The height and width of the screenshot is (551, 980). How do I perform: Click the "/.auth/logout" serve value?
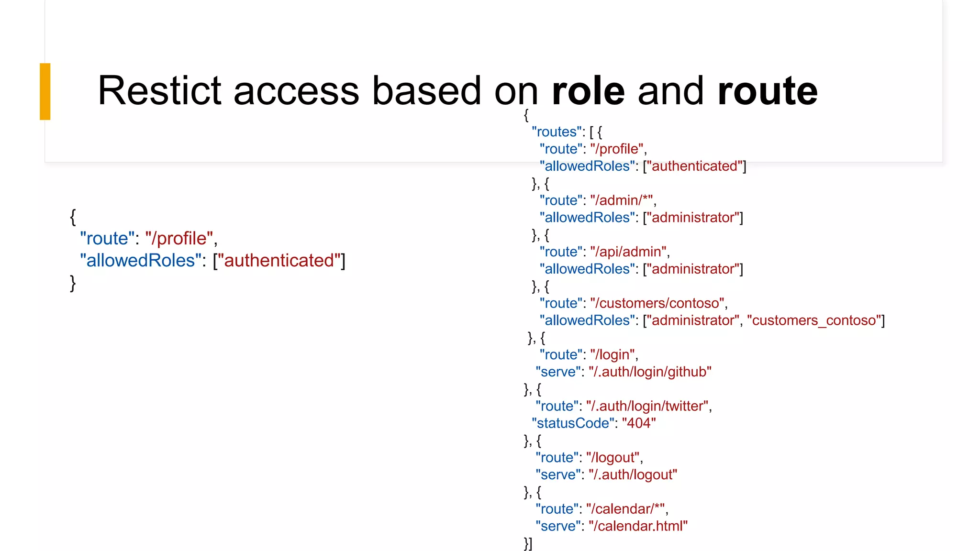633,475
